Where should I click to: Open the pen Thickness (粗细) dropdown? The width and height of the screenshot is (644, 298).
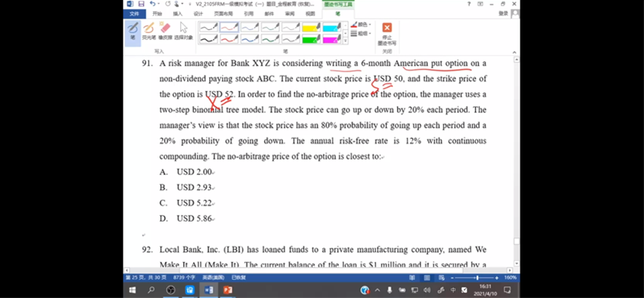(x=361, y=34)
